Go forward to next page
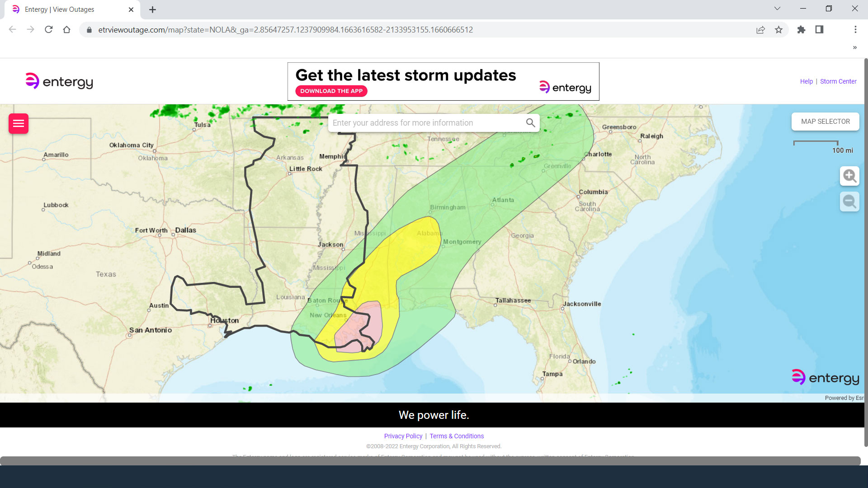The height and width of the screenshot is (488, 868). [x=30, y=29]
